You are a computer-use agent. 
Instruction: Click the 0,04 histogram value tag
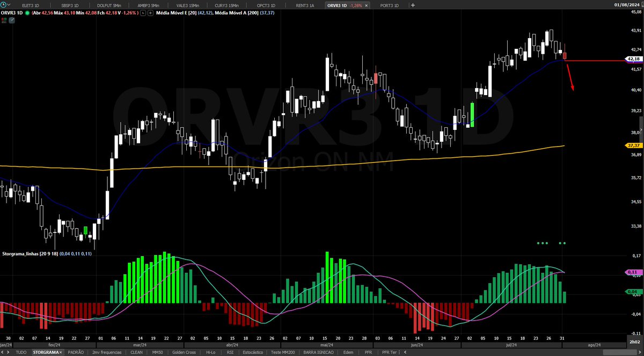633,292
